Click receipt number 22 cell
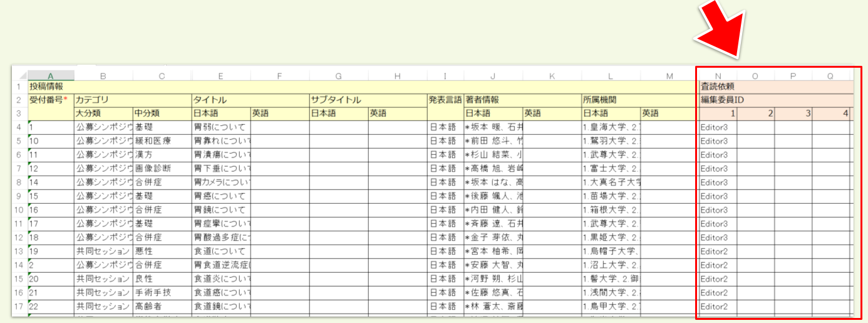868x323 pixels. click(x=51, y=307)
